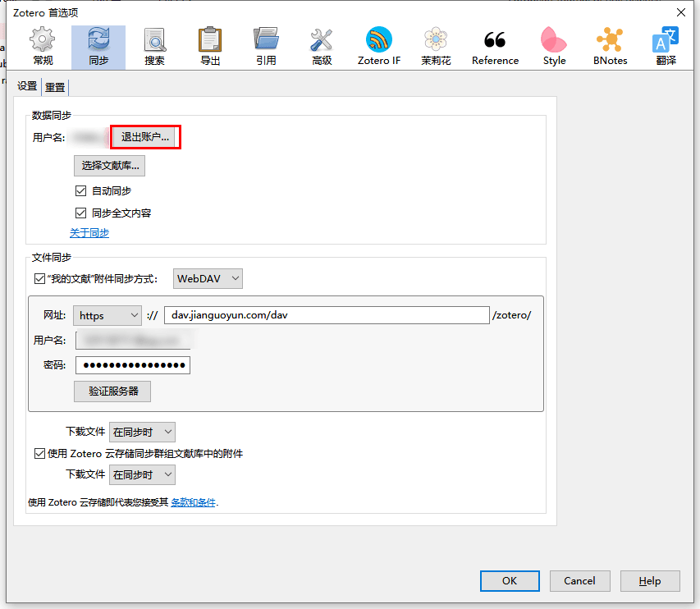This screenshot has width=700, height=609.
Task: Disable the 自动同步 checkbox
Action: coord(80,190)
